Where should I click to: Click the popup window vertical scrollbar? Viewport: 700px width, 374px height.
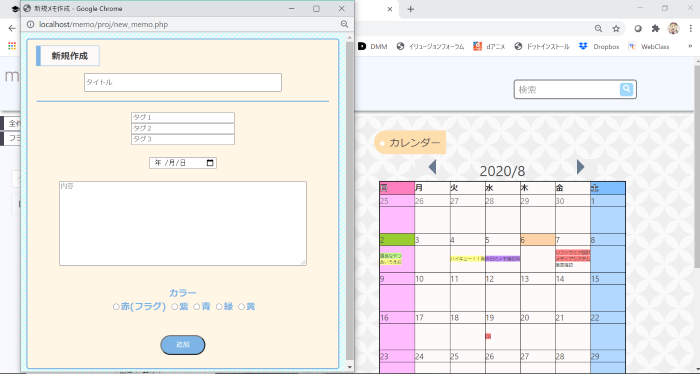tap(350, 201)
